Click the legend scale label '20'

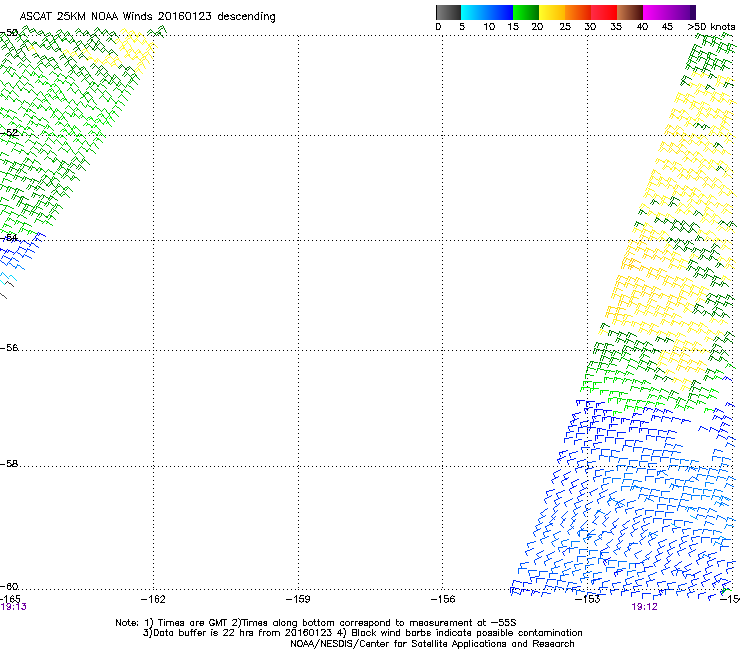pyautogui.click(x=537, y=27)
